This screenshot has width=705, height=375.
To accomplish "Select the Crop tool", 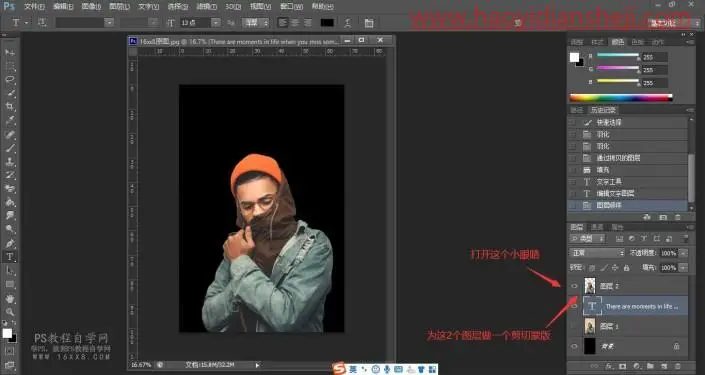I will 10,107.
